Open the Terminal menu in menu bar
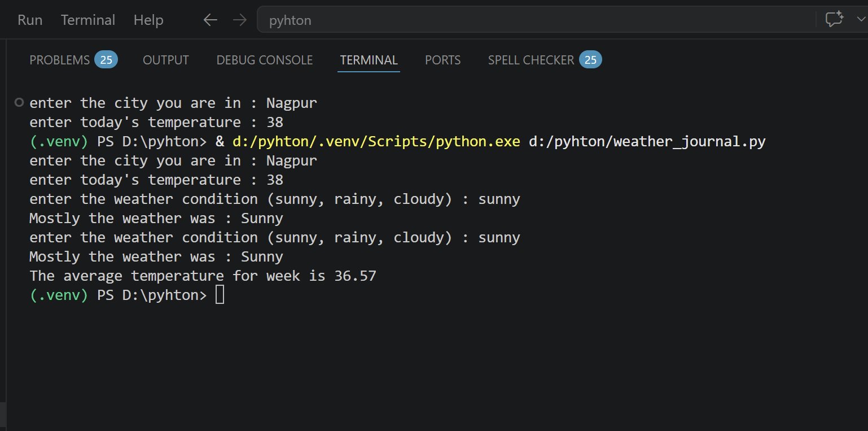 pos(88,20)
